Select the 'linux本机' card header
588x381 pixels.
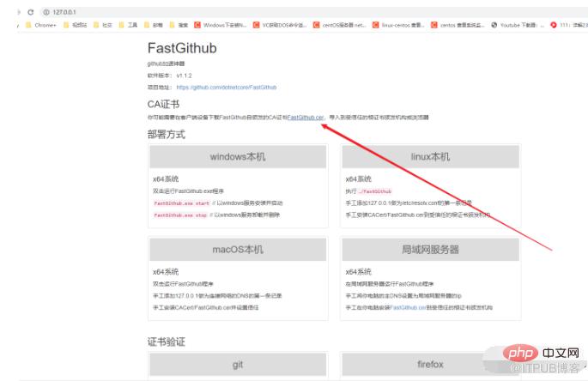[x=431, y=157]
